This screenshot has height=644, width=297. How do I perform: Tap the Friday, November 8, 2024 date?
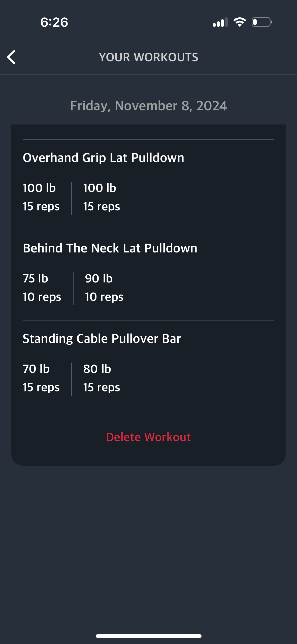pos(148,106)
